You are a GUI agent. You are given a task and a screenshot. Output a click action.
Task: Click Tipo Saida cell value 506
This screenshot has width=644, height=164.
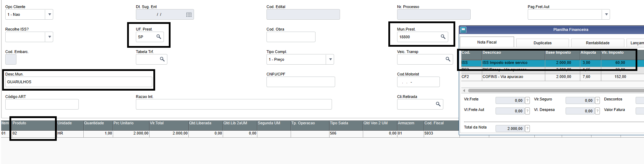pyautogui.click(x=346, y=133)
